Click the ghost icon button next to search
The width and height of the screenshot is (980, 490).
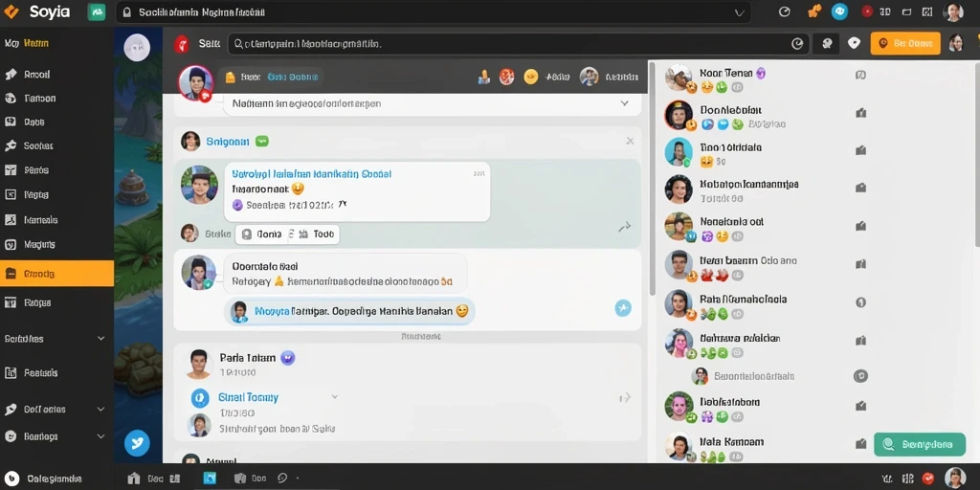[827, 43]
